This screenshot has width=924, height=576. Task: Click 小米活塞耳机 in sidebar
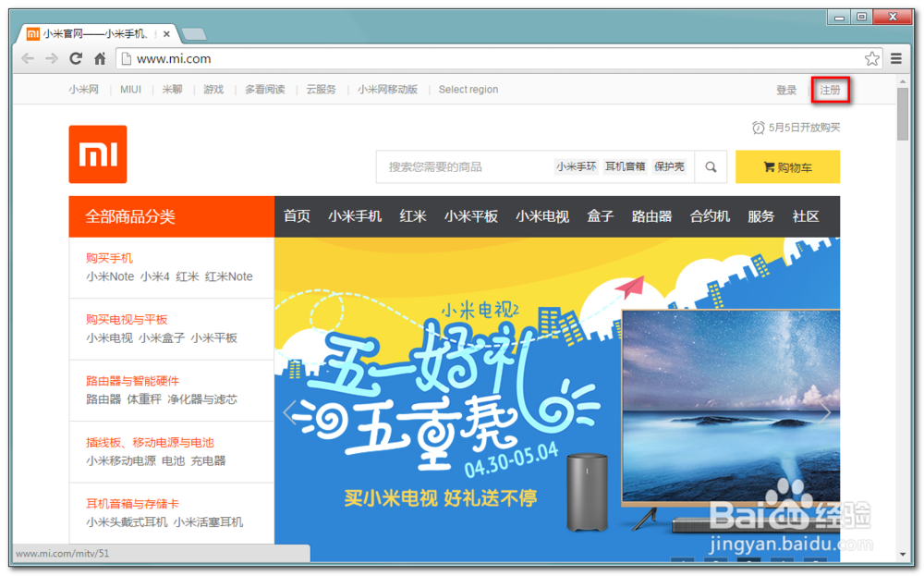(x=208, y=521)
